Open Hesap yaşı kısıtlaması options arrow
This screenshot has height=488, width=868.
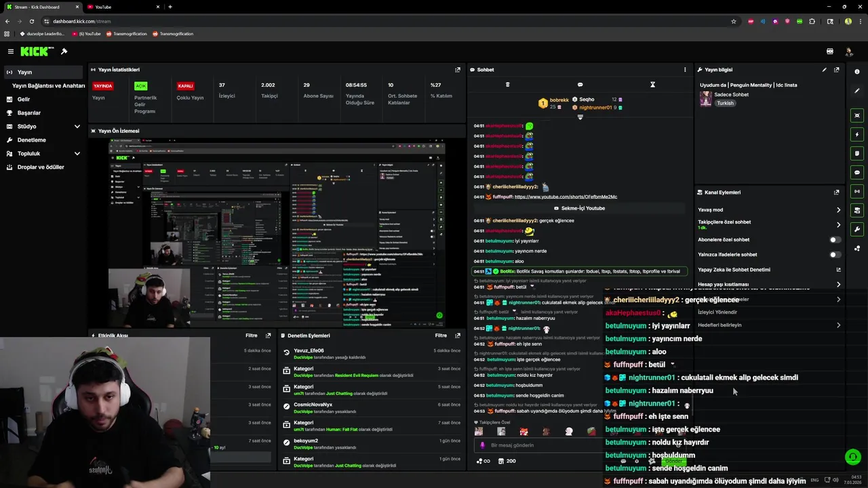click(838, 285)
